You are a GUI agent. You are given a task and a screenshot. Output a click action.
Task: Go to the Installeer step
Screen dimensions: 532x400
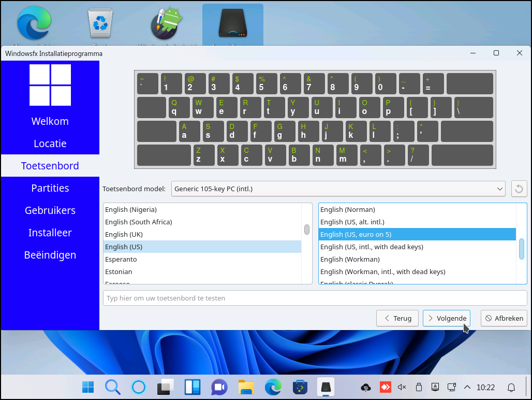[50, 233]
